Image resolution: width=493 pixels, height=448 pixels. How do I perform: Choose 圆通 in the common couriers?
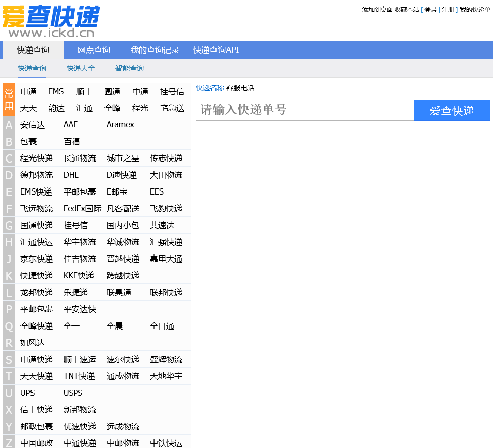pos(112,92)
